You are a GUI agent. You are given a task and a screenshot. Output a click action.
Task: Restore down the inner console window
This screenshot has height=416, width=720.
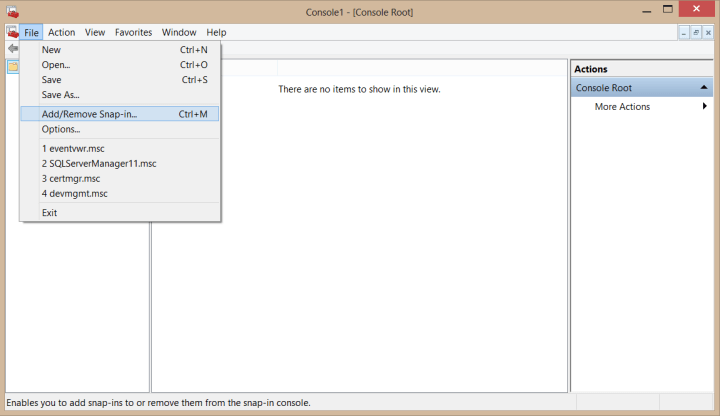pos(697,33)
